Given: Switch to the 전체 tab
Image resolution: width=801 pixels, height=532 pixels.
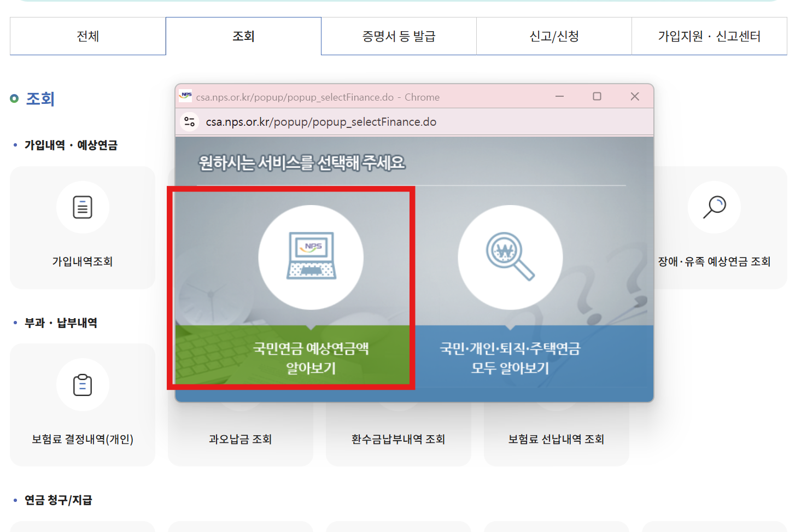Looking at the screenshot, I should (87, 36).
